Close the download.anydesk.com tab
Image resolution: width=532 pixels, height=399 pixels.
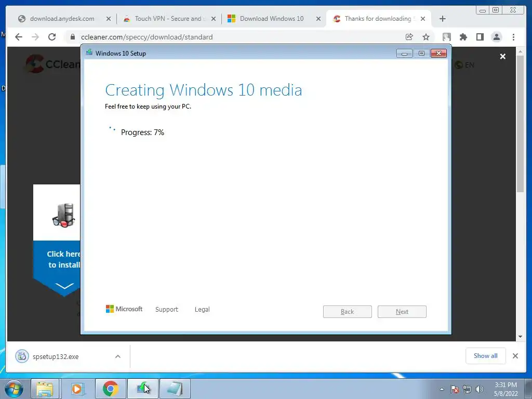[108, 19]
